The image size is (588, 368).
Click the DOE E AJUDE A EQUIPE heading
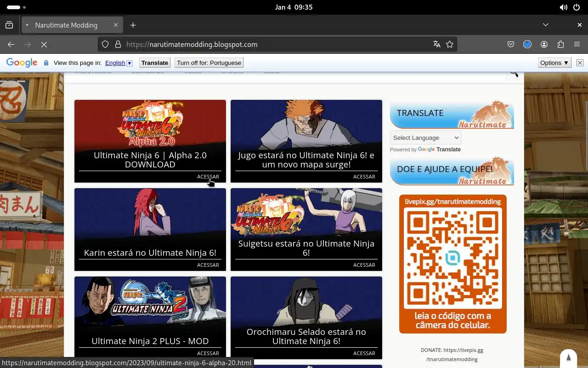point(445,169)
